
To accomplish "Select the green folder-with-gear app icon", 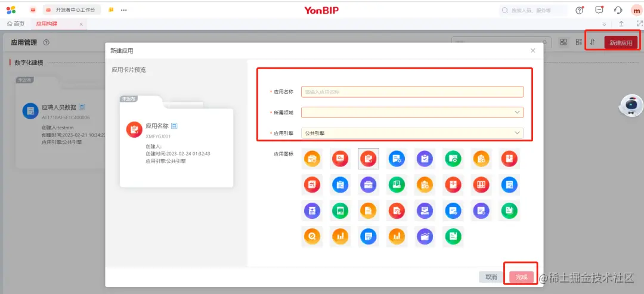I will 453,159.
